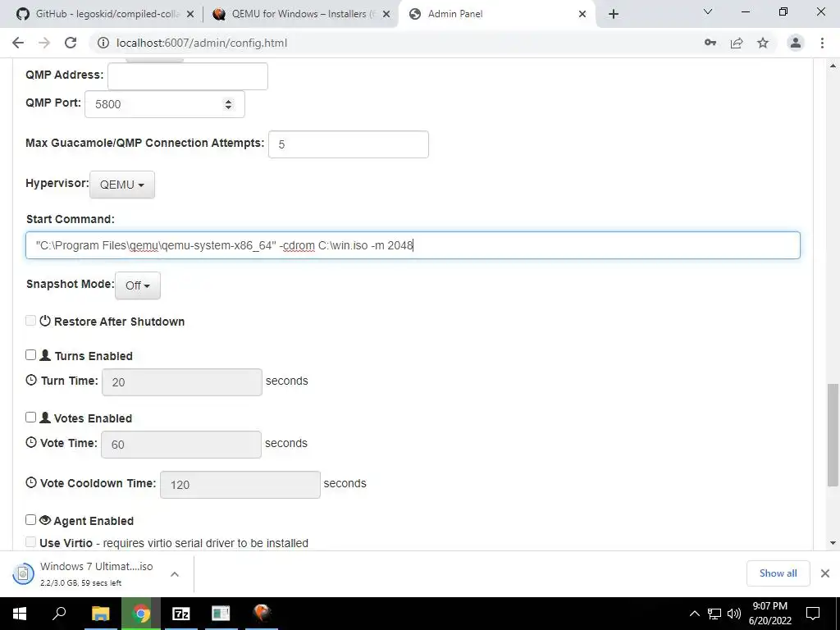
Task: Open the Windows 7 Ultimate iso download item
Action: (x=84, y=573)
